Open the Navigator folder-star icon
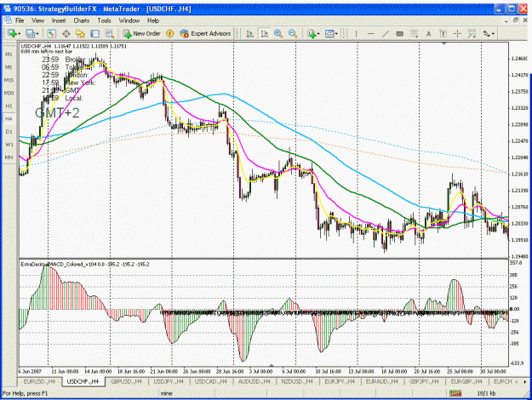 pyautogui.click(x=80, y=33)
